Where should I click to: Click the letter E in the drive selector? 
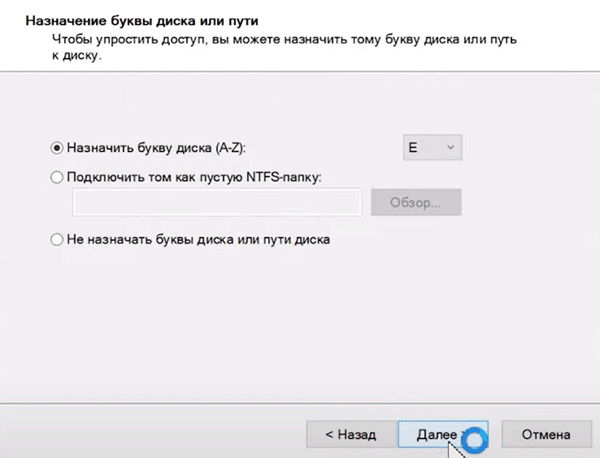click(x=411, y=148)
